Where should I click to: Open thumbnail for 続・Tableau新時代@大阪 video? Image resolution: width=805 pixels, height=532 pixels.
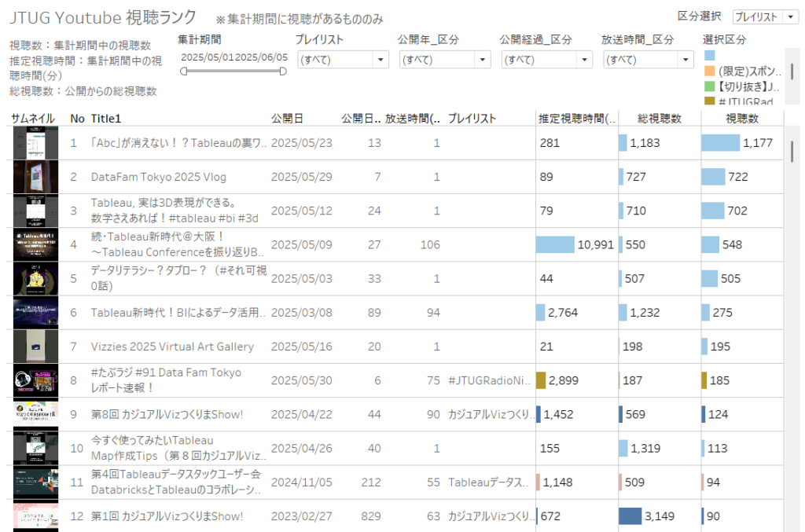pos(35,244)
